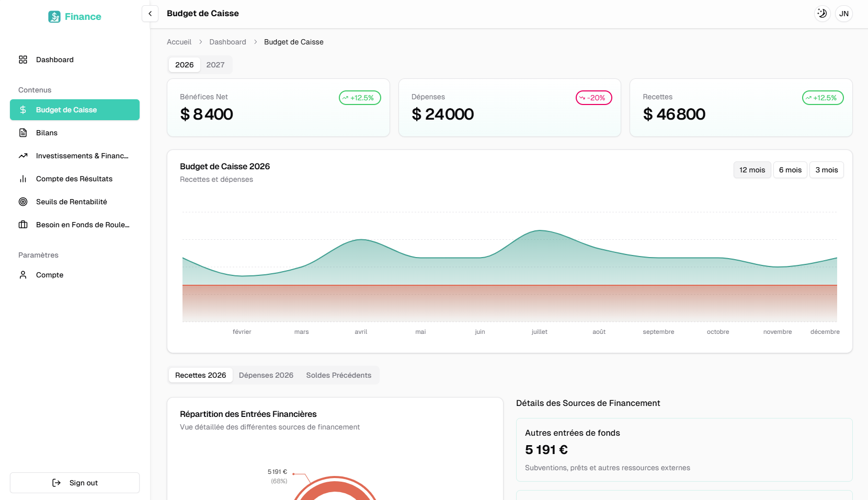Click the Compte des Résultats bar-chart icon
The height and width of the screenshot is (500, 868).
click(23, 179)
